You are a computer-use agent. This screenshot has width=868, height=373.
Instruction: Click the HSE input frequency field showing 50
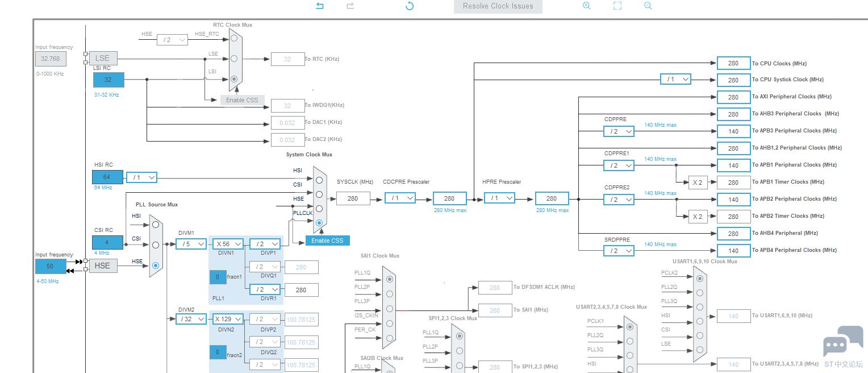click(x=51, y=266)
